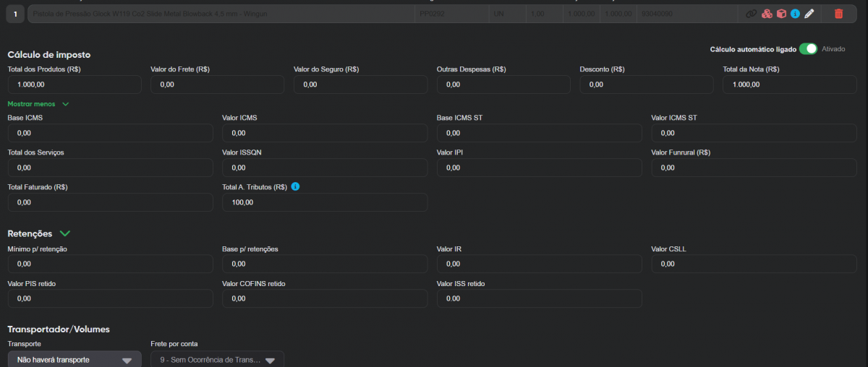The height and width of the screenshot is (367, 868).
Task: Click the item number 1 badge
Action: 16,14
